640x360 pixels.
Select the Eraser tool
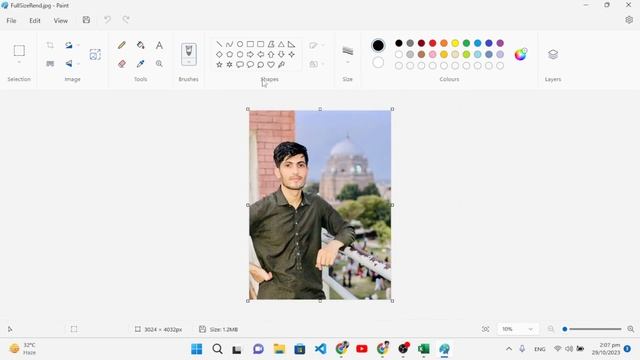[122, 64]
